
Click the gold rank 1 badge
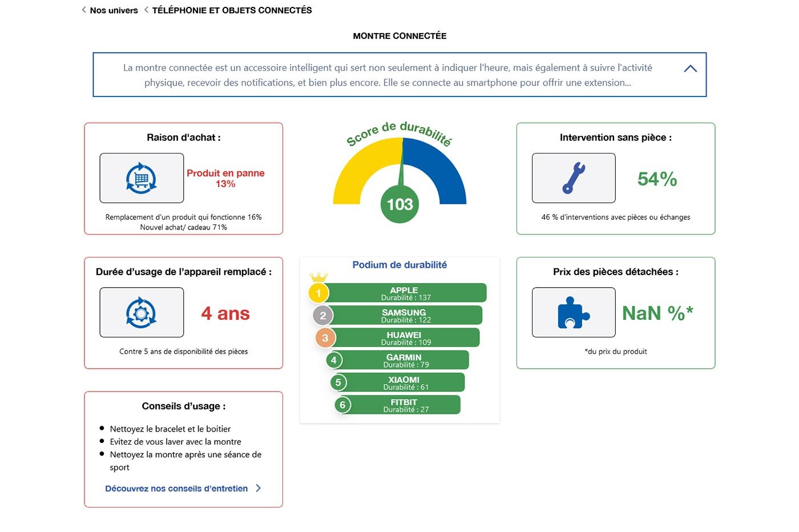click(318, 293)
